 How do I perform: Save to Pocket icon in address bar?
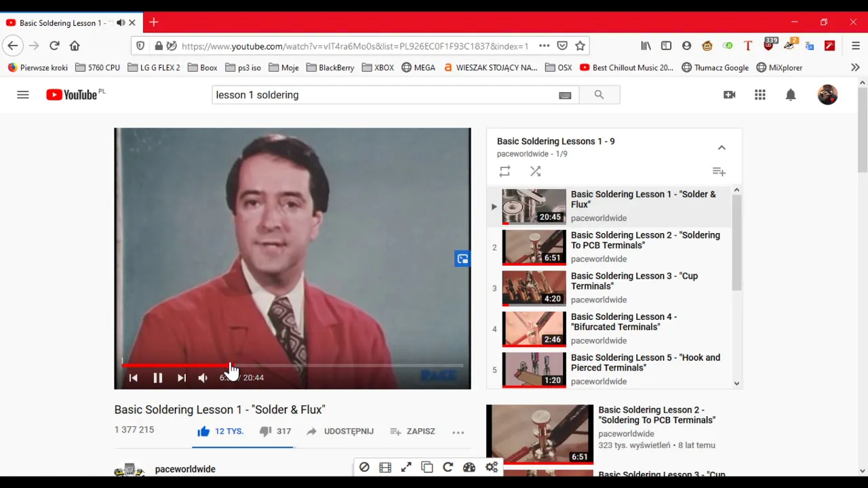[x=562, y=46]
